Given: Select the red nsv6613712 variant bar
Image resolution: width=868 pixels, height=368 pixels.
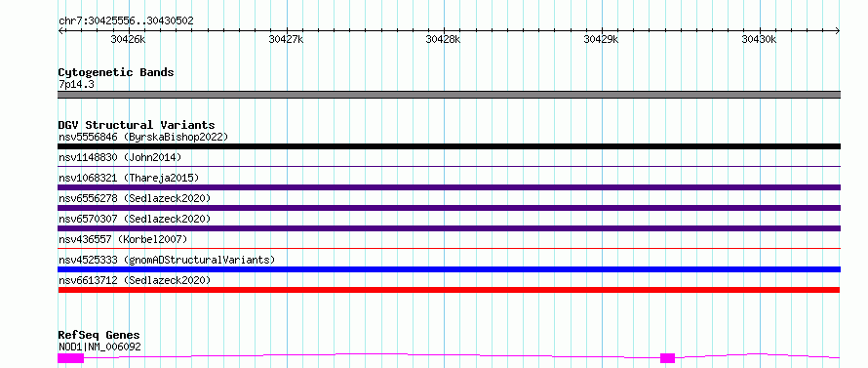Looking at the screenshot, I should tap(449, 290).
